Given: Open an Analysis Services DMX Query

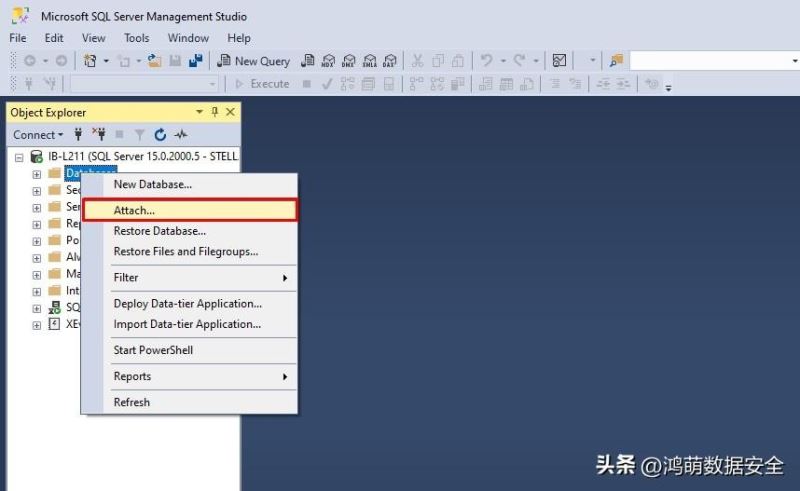Looking at the screenshot, I should pyautogui.click(x=349, y=61).
